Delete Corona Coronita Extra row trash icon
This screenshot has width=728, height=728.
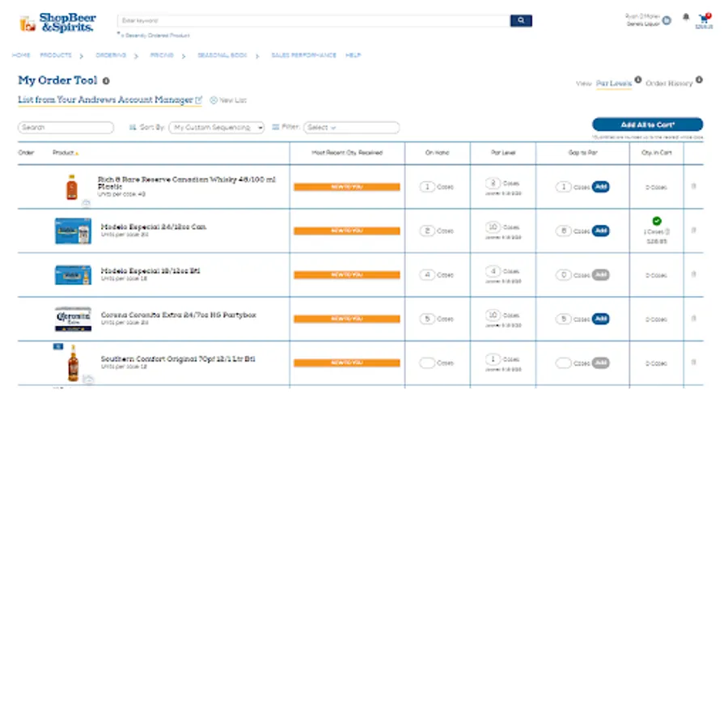click(694, 319)
